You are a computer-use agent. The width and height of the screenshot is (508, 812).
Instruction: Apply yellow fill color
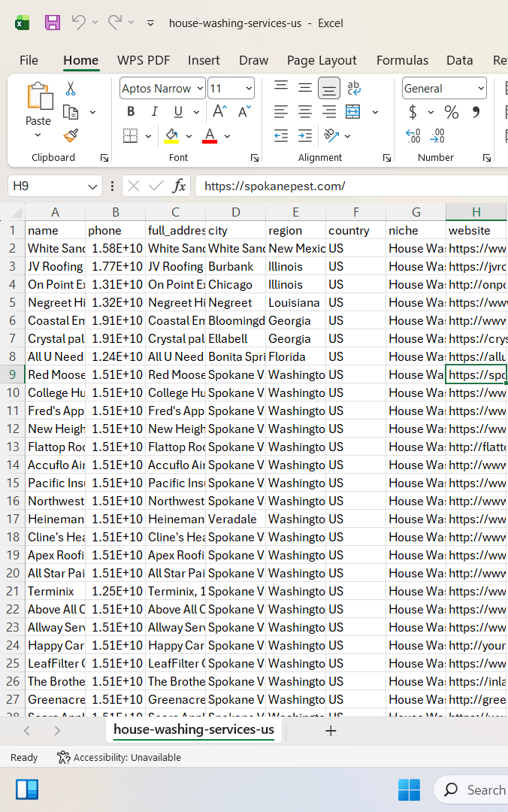pyautogui.click(x=171, y=135)
